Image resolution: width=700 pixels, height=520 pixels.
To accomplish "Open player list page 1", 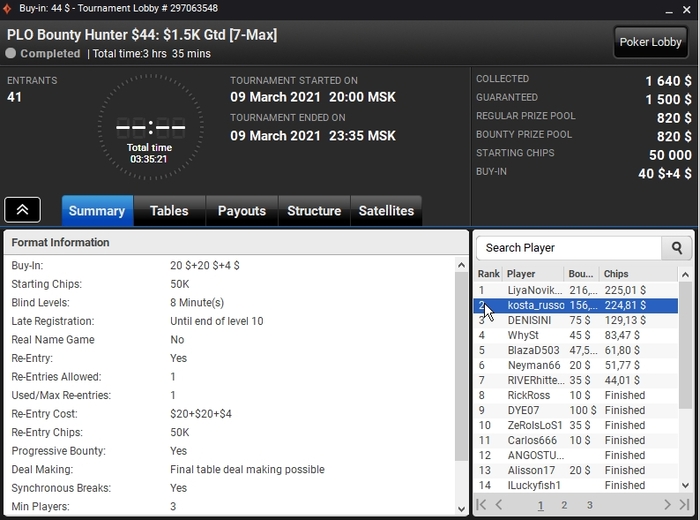I will pyautogui.click(x=541, y=505).
